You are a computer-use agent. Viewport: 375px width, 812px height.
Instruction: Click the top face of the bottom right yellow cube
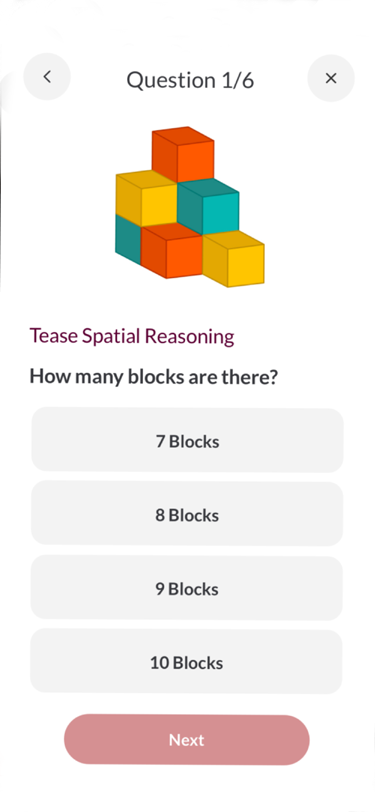click(233, 239)
